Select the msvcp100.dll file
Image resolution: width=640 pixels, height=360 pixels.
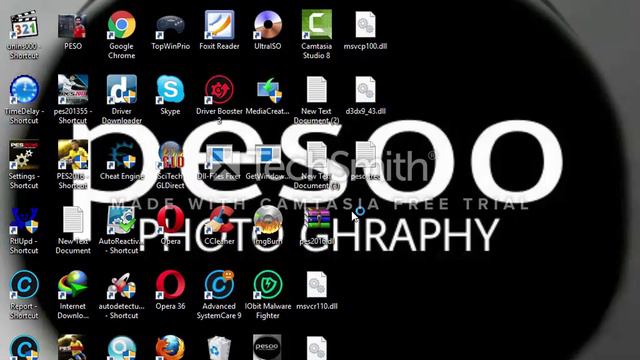[365, 25]
